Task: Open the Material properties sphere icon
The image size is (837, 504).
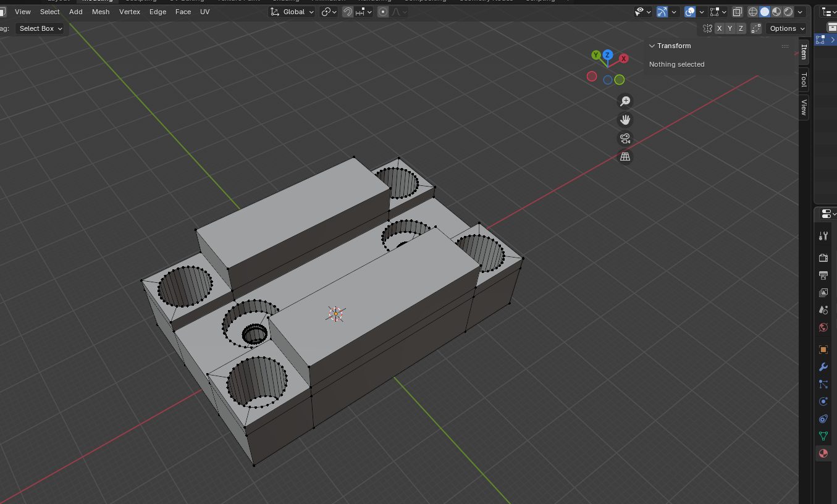Action: (823, 453)
